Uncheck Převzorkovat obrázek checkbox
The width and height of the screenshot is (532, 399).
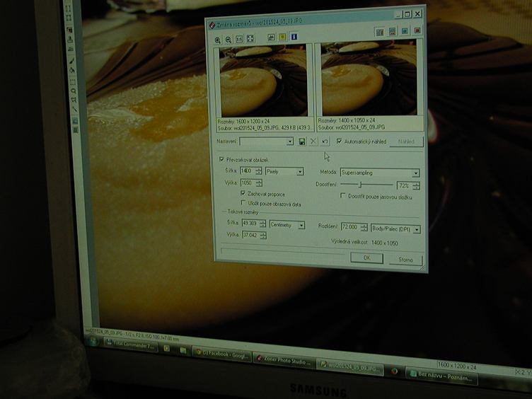(221, 159)
